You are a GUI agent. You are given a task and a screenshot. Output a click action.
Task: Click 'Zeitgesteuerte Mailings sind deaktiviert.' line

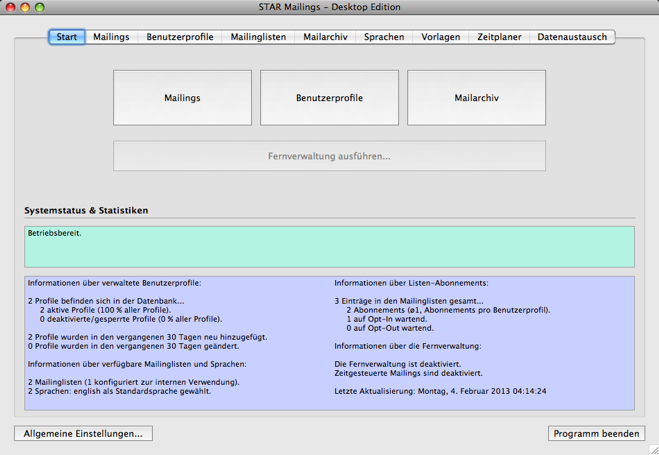click(409, 373)
